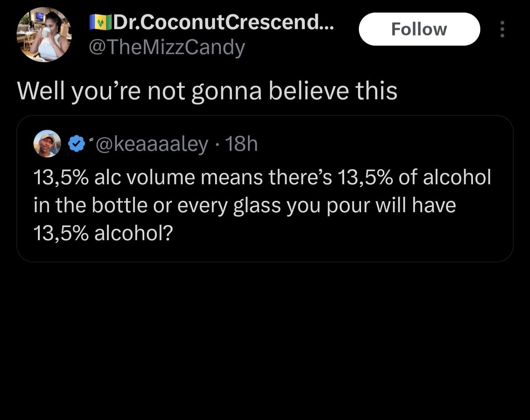Click the flag emoji beside the display name
This screenshot has height=420, width=530.
point(100,22)
